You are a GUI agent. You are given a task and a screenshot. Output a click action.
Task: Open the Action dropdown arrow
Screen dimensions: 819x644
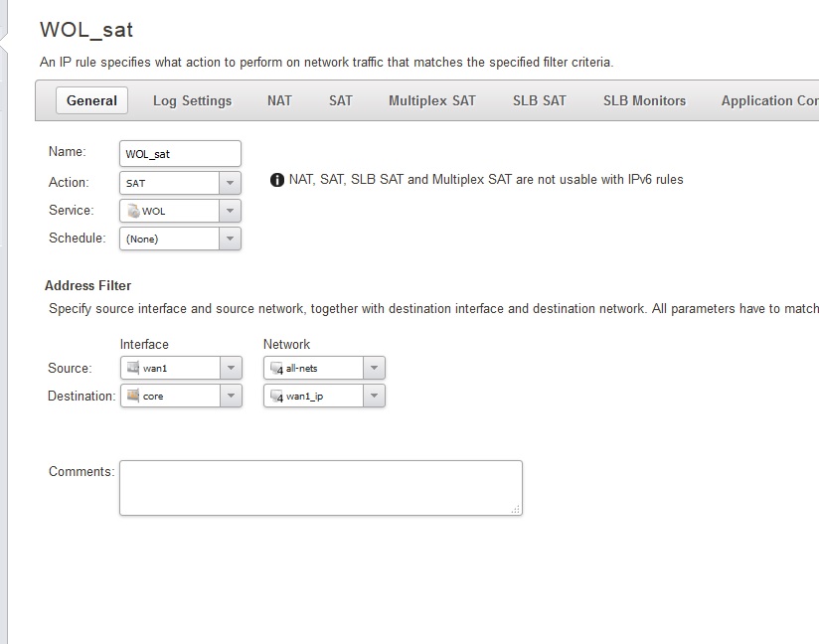coord(230,183)
